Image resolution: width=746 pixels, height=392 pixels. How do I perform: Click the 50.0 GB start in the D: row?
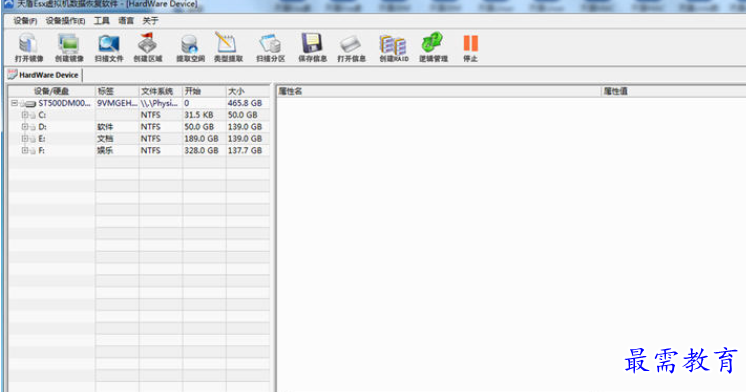coord(199,127)
